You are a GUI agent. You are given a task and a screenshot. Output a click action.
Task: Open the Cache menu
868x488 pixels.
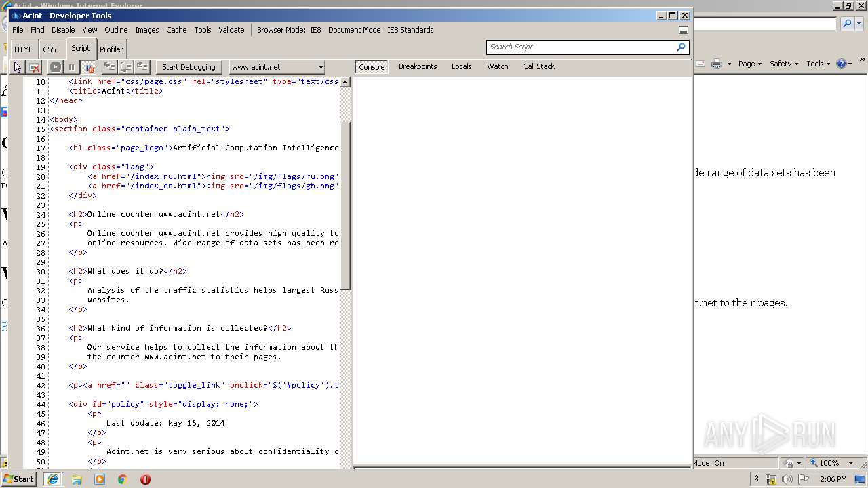click(x=176, y=30)
